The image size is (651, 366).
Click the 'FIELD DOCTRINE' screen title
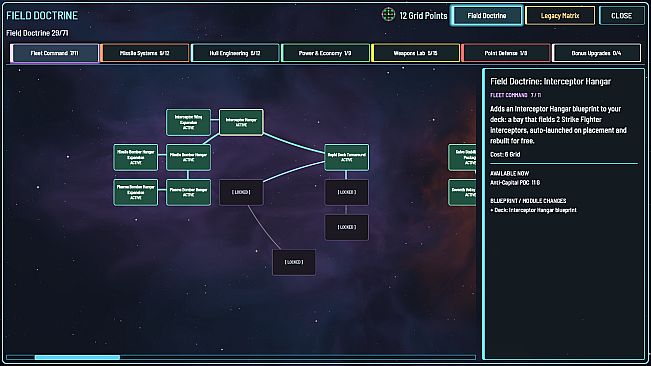pyautogui.click(x=42, y=15)
